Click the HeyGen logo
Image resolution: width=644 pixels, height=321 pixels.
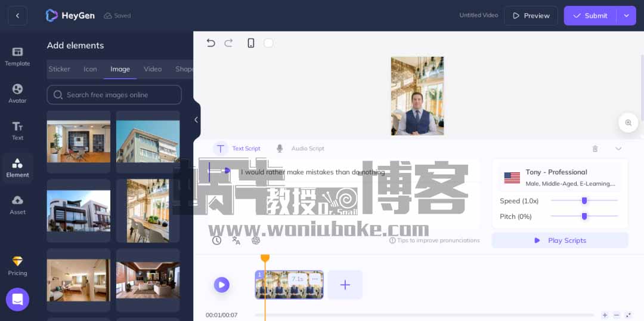(70, 16)
